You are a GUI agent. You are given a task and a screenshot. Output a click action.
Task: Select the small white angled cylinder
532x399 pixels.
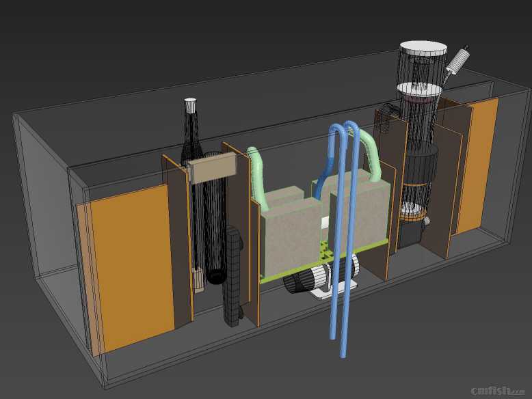coord(457,60)
